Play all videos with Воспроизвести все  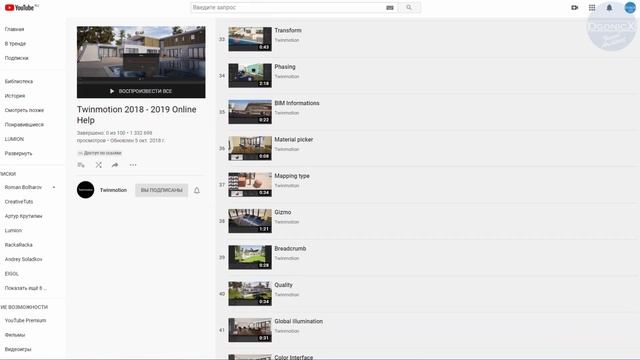coord(141,91)
